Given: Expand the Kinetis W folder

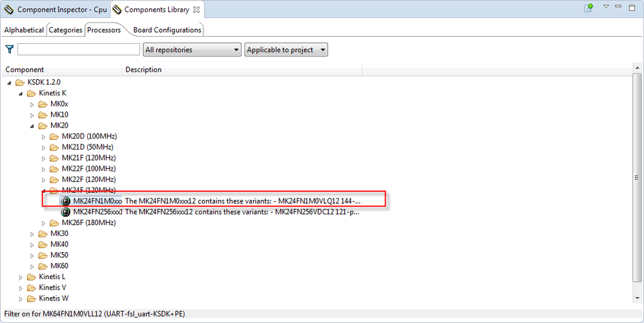Looking at the screenshot, I should pyautogui.click(x=21, y=299).
